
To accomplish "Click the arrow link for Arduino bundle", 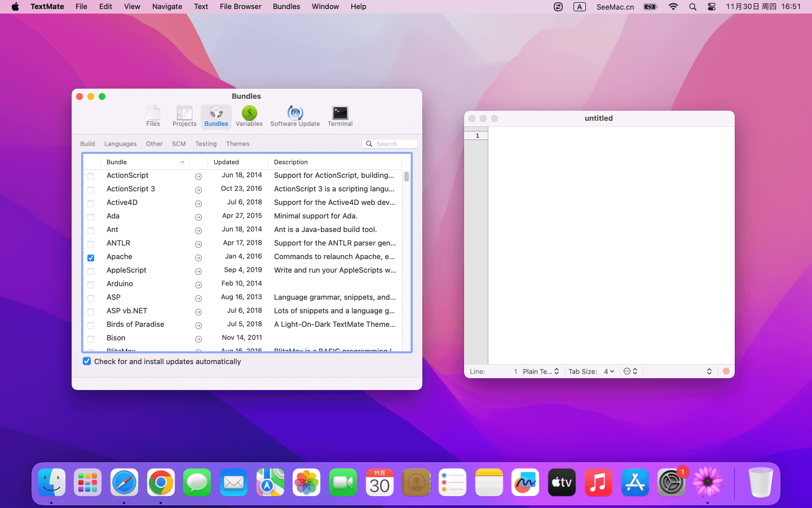I will click(x=198, y=284).
